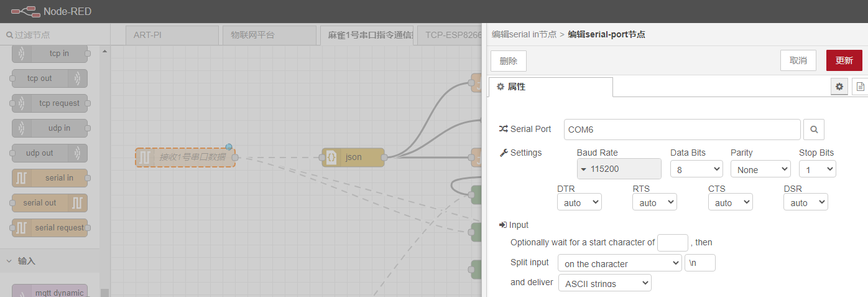The height and width of the screenshot is (297, 868).
Task: Switch to the 物联网平台 flow tab
Action: [x=269, y=35]
